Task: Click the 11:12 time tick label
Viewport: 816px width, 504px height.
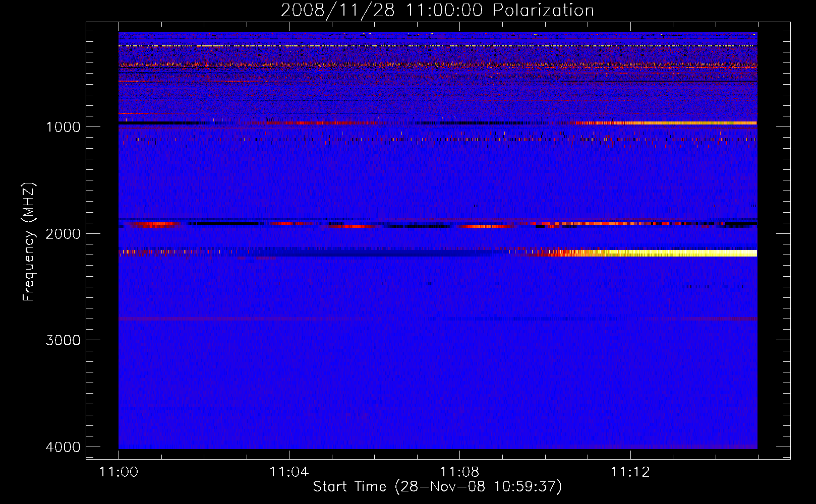Action: tap(630, 472)
